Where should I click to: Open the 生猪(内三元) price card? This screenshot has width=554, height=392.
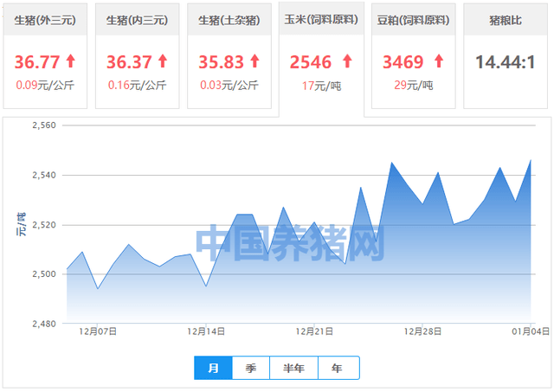tap(137, 55)
